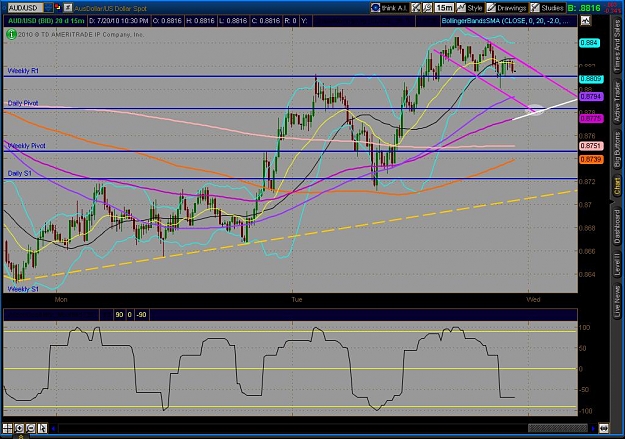This screenshot has height=439, width=625.
Task: Click the AUD/USD symbol input field
Action: (26, 8)
